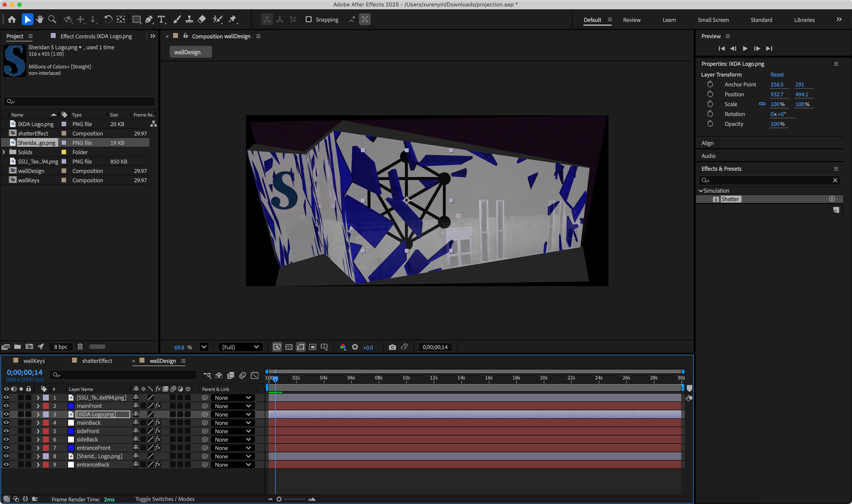Image resolution: width=852 pixels, height=504 pixels.
Task: Select the Type tool
Action: click(161, 19)
